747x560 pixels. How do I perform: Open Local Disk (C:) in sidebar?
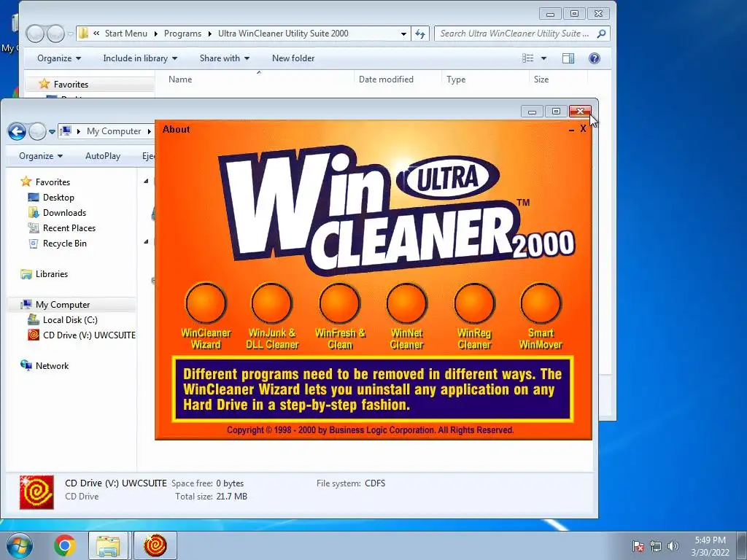(70, 319)
